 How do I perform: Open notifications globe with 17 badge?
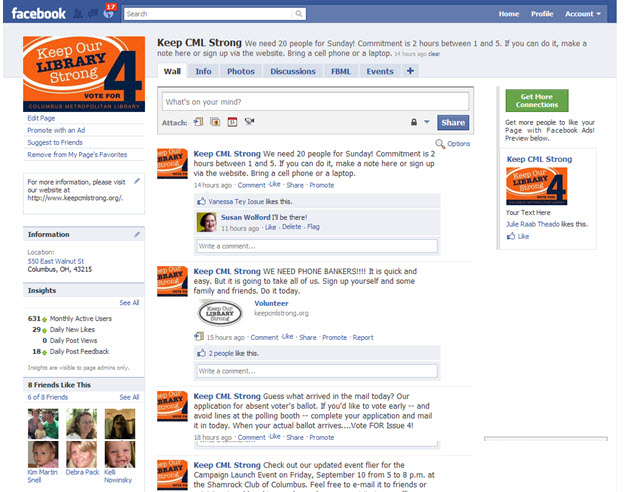click(x=109, y=13)
